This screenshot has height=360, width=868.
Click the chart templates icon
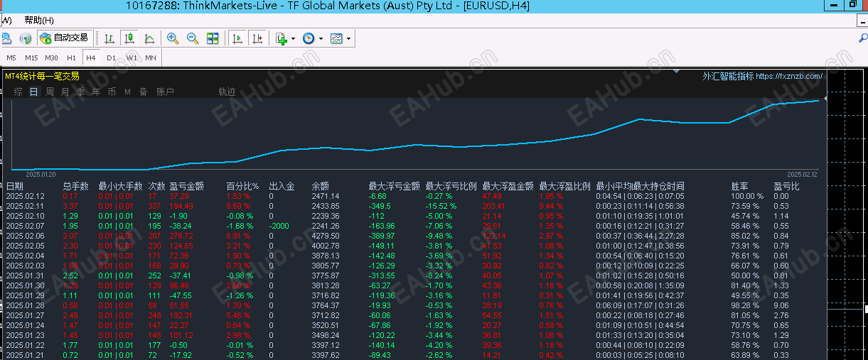pos(336,38)
